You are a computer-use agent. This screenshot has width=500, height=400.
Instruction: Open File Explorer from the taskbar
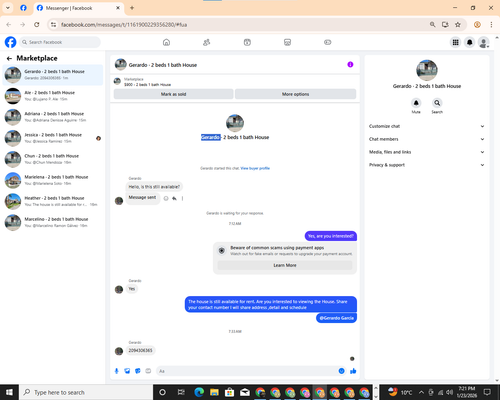click(x=214, y=392)
